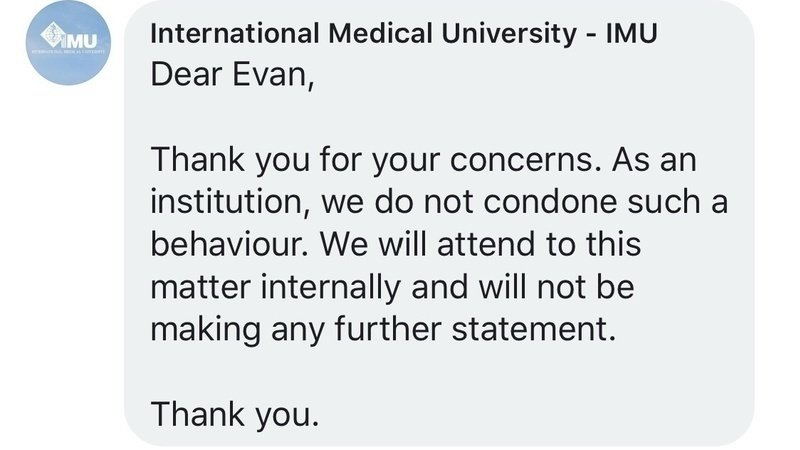Viewport: 800px width, 450px height.
Task: Click the word "Evan" in the greeting
Action: coord(270,77)
